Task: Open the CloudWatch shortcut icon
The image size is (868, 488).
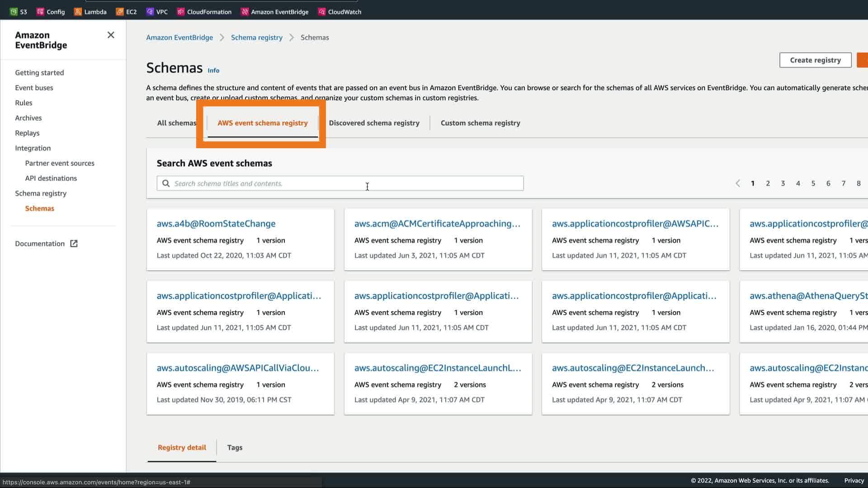Action: tap(321, 12)
